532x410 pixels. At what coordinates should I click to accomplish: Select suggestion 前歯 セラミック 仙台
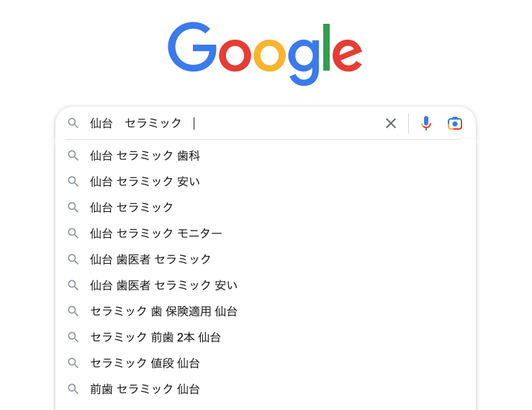(266, 389)
